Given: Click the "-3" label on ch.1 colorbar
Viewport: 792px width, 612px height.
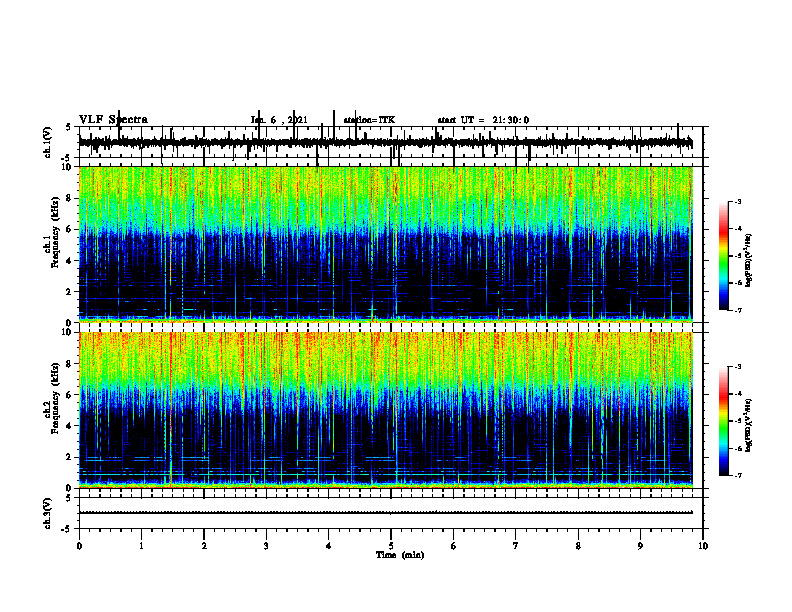Looking at the screenshot, I should click(738, 201).
